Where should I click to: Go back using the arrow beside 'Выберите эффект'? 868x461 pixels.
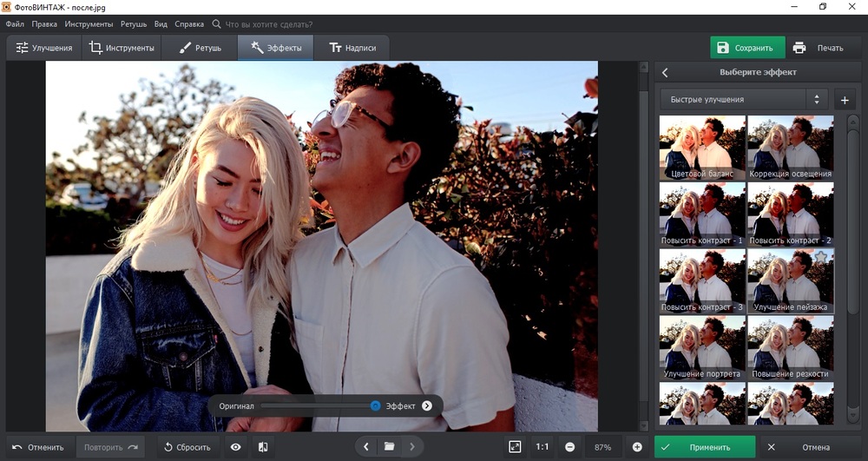tap(665, 73)
